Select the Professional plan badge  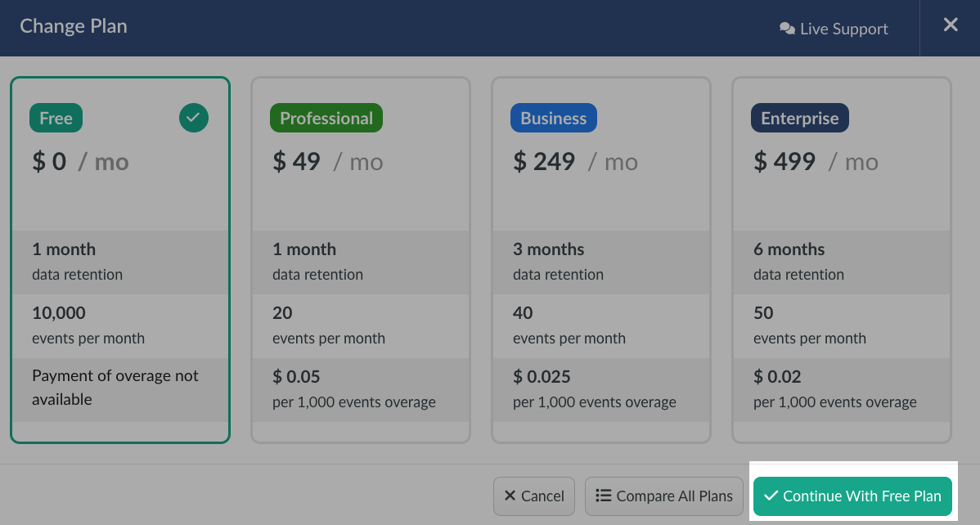326,118
